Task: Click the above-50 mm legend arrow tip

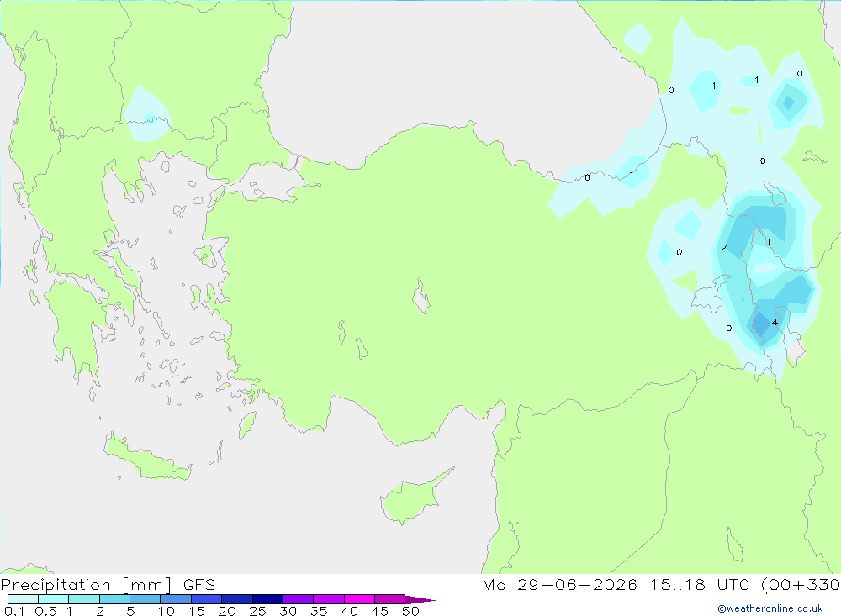Action: coord(420,599)
